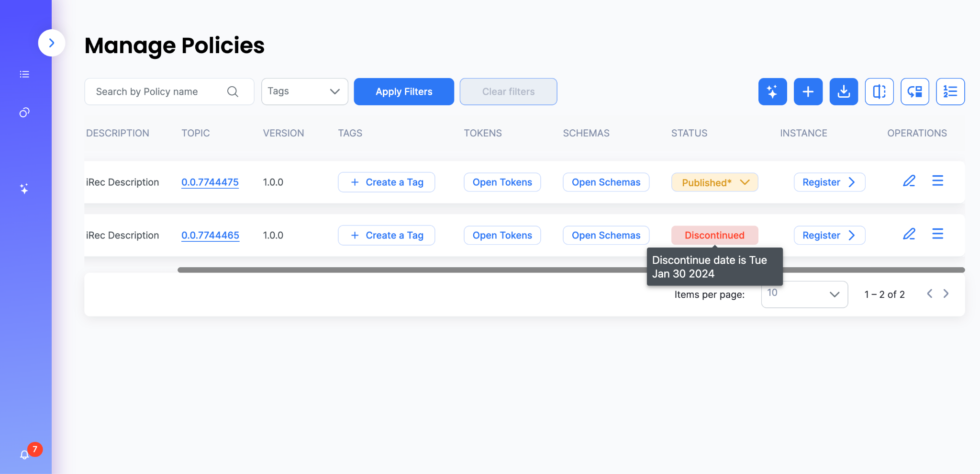Click the Apply Filters button
This screenshot has width=980, height=474.
[404, 91]
